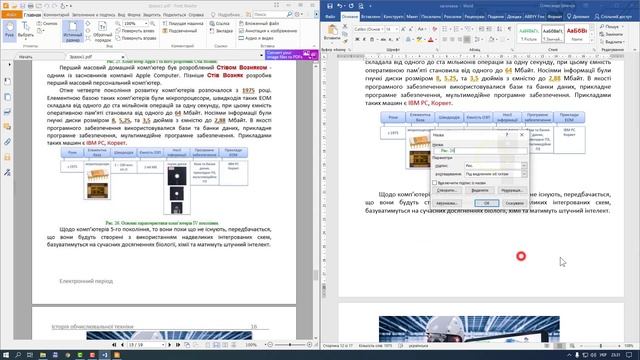Rotate right (Повернуть вправо) in Foxit
Screen dimensions: 640x360
point(136,38)
